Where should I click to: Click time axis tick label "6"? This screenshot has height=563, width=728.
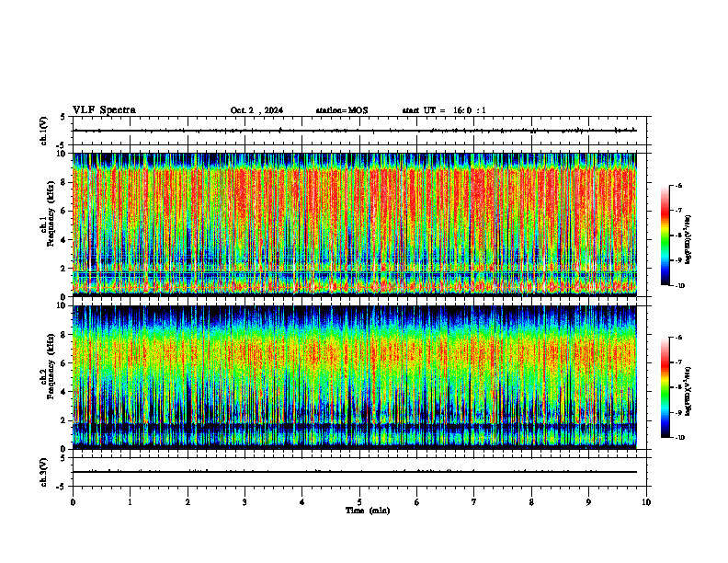pos(417,502)
